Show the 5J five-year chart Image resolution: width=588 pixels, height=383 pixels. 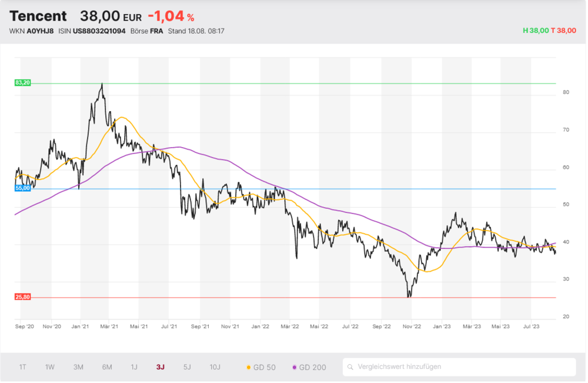(x=187, y=368)
